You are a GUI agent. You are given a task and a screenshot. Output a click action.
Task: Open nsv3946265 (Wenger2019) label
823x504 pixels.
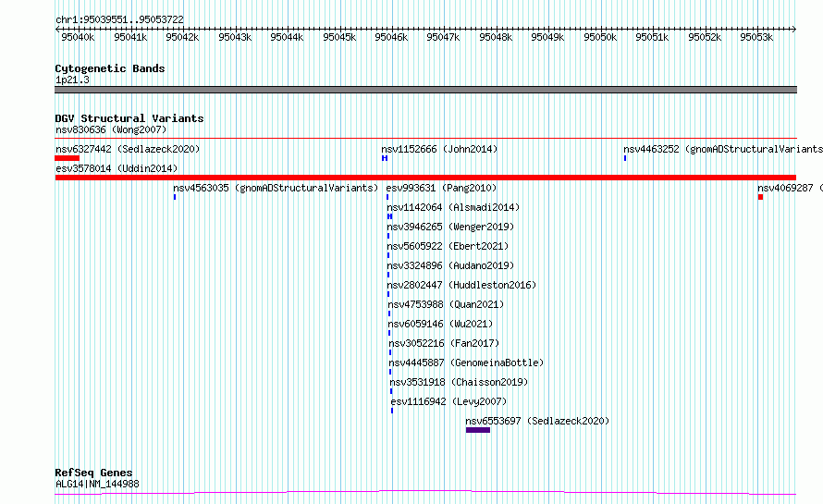pos(450,227)
